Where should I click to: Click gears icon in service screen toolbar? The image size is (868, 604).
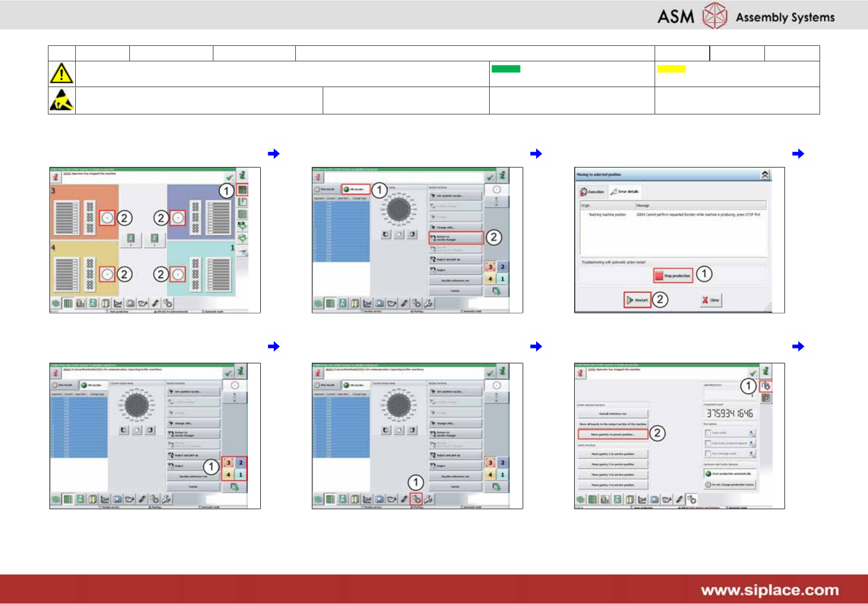pos(692,499)
